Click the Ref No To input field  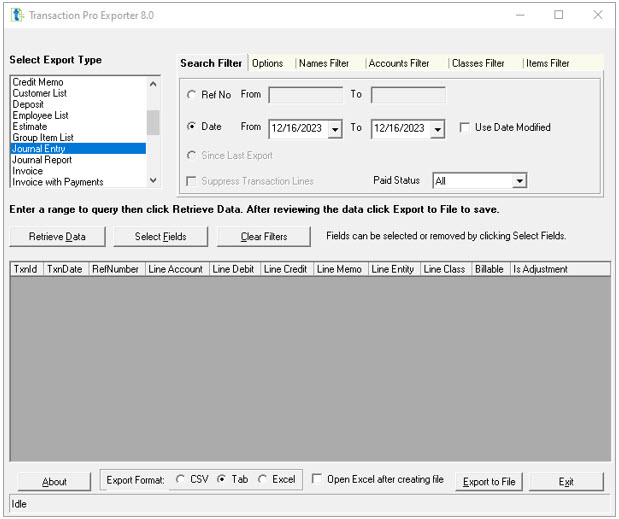coord(408,95)
